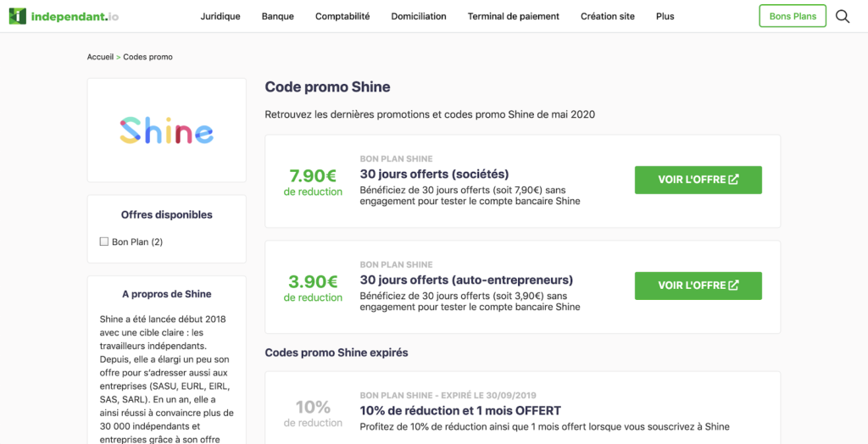Click the expired 10% de réduction offer title

[460, 410]
